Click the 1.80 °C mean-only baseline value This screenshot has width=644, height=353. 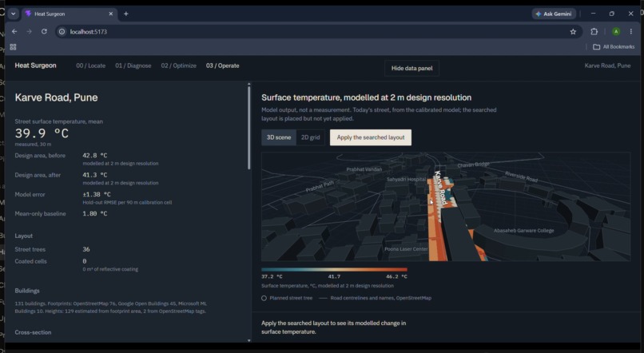(95, 213)
